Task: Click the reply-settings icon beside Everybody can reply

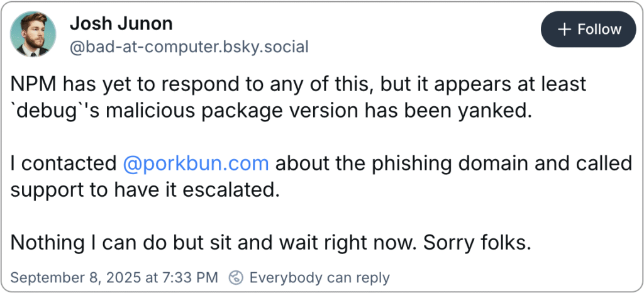Action: [236, 277]
